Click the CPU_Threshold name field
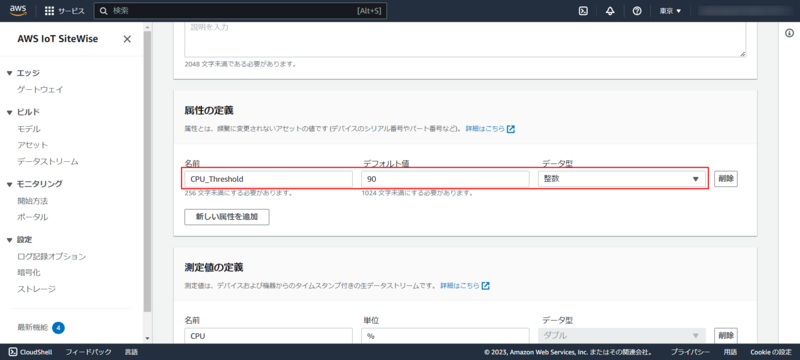This screenshot has height=360, width=800. tap(268, 179)
